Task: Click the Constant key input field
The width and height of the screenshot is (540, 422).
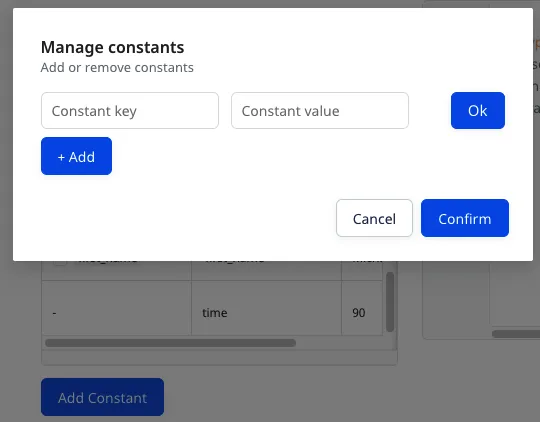Action: (x=130, y=111)
